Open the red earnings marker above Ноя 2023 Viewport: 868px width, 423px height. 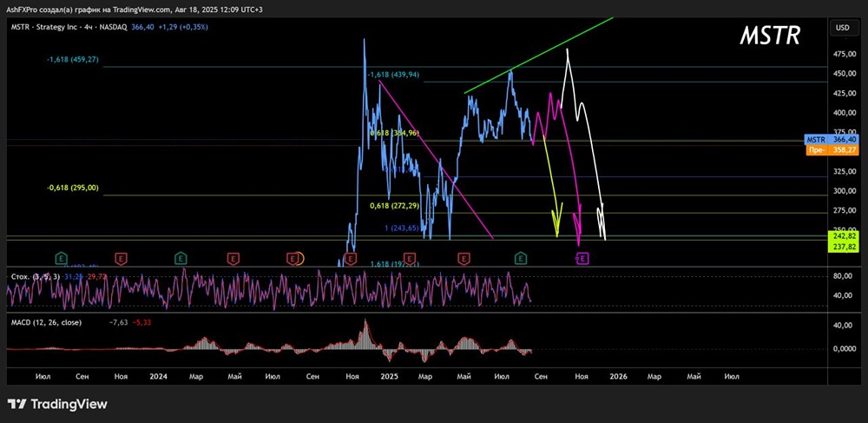tap(120, 258)
